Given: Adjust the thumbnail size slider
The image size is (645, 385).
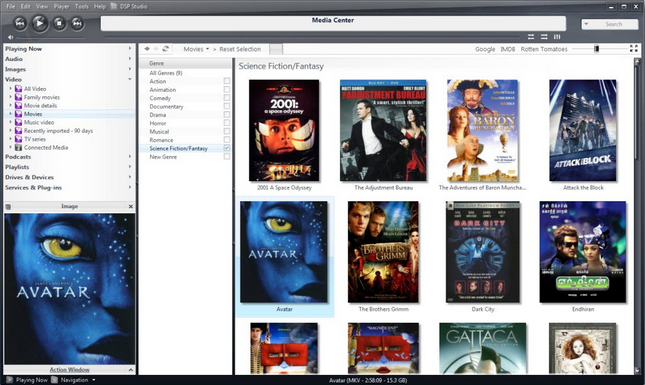Looking at the screenshot, I should coord(596,49).
